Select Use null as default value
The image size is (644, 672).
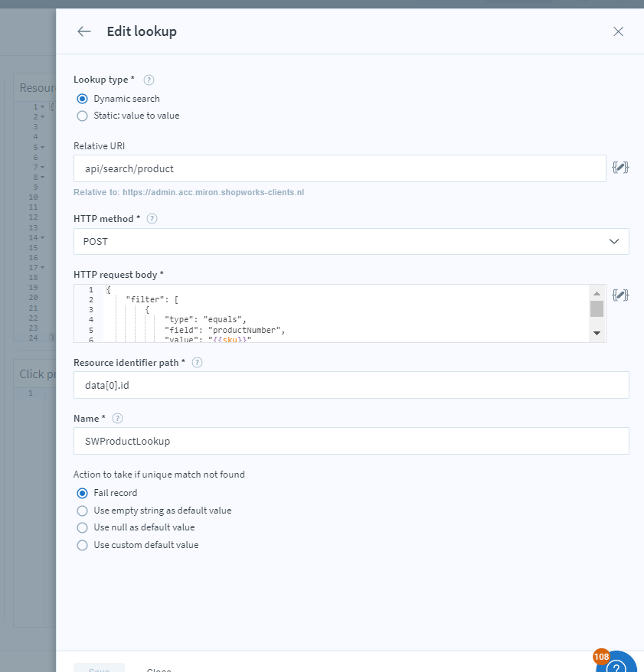click(x=83, y=528)
